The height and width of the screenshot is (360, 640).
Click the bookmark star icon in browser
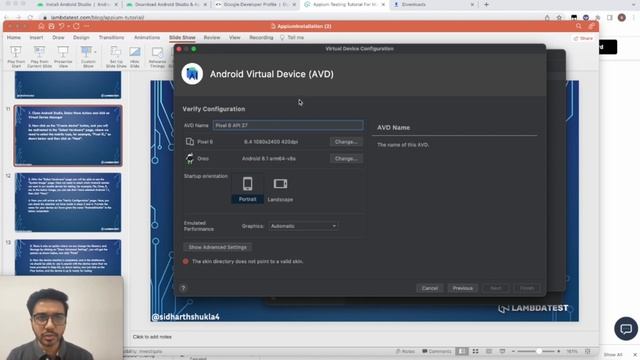tap(559, 18)
